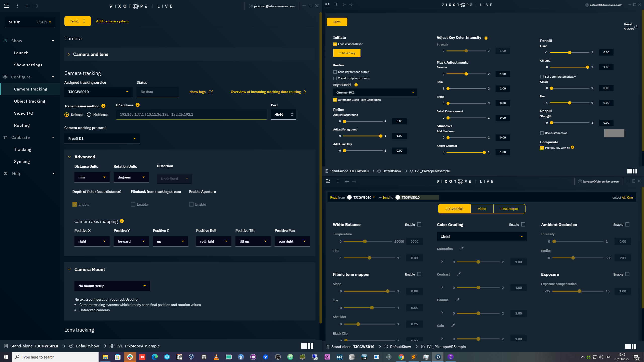Select the Multicast radio button
644x362 pixels.
pyautogui.click(x=89, y=115)
